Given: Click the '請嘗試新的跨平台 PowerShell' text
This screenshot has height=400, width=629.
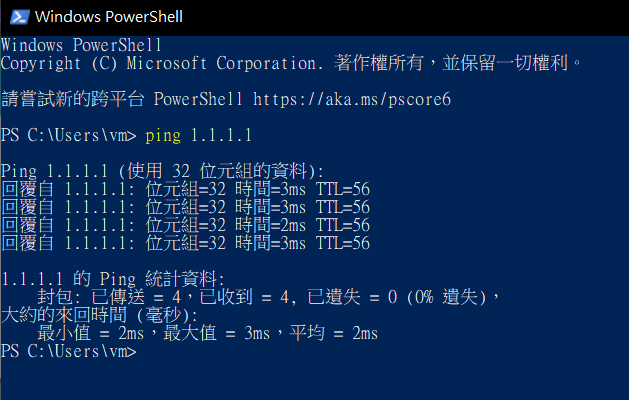Looking at the screenshot, I should [x=122, y=99].
